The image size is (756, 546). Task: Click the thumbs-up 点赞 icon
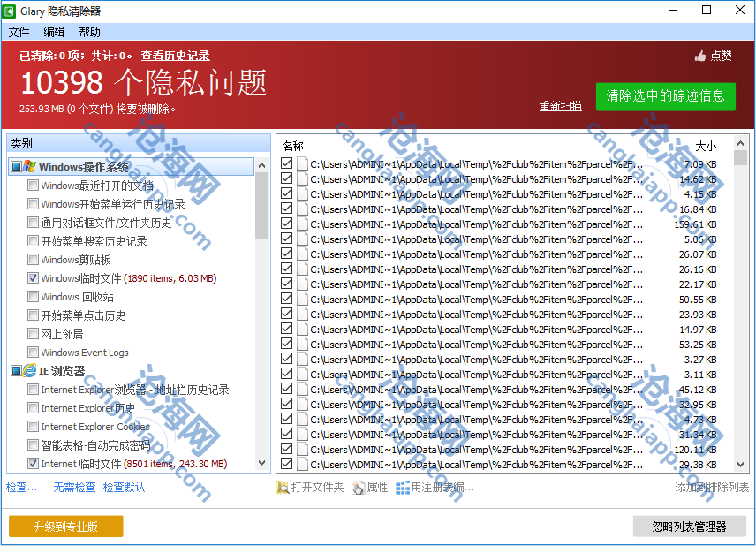coord(700,56)
